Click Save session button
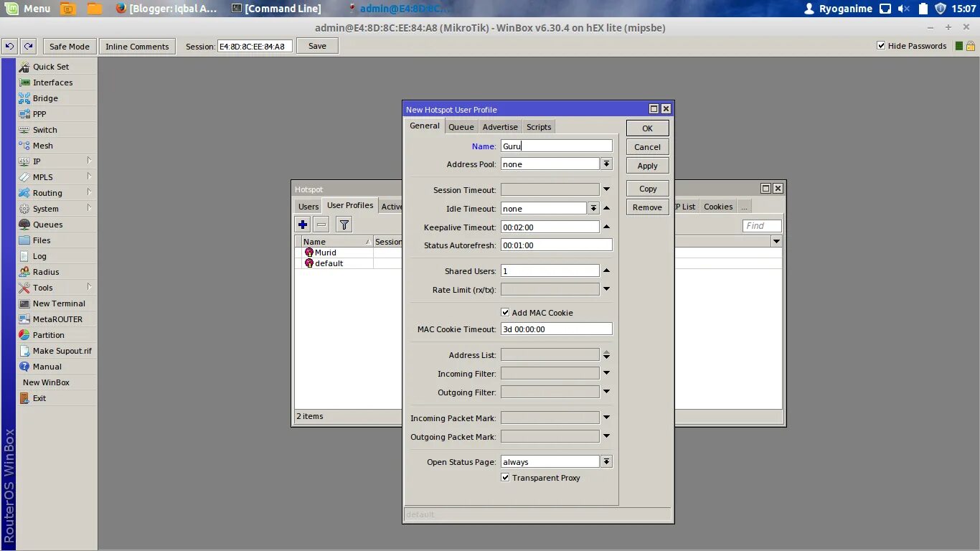 (x=317, y=46)
